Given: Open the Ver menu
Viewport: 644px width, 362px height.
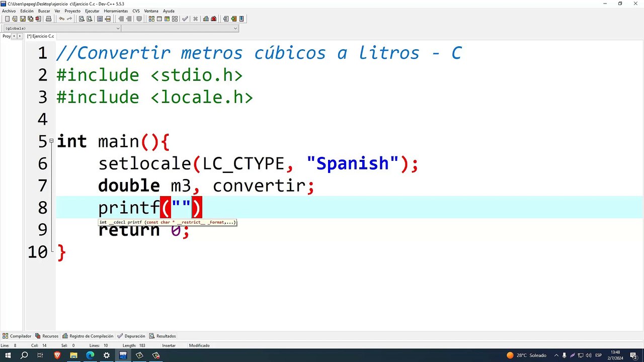Looking at the screenshot, I should click(x=57, y=11).
